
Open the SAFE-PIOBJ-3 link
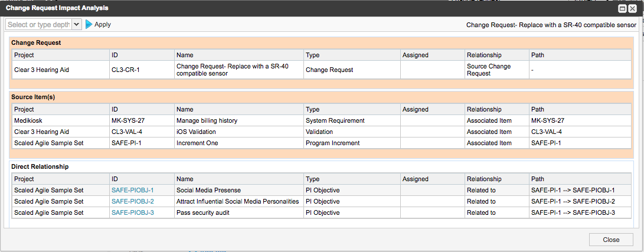point(132,212)
